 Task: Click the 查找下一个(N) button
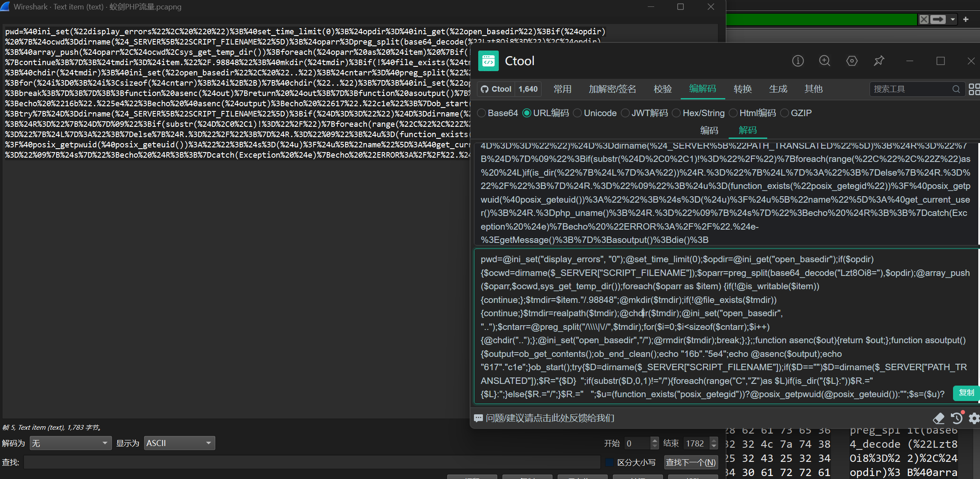click(690, 462)
